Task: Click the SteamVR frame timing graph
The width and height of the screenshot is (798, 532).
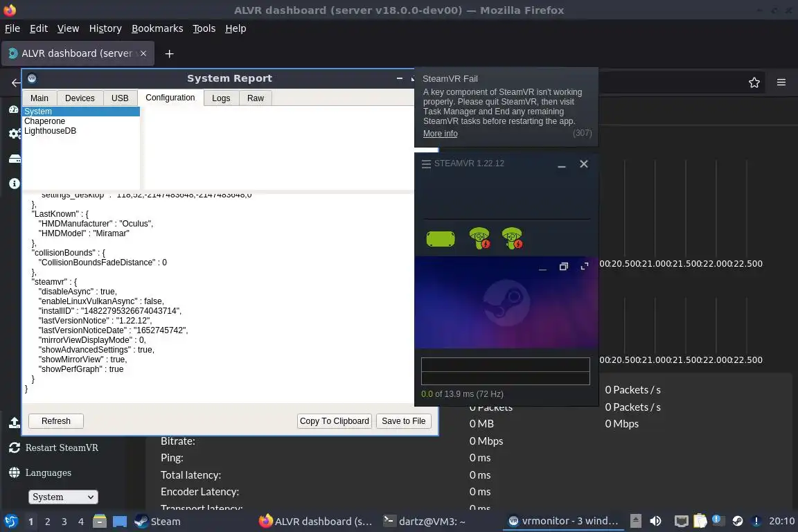Action: pos(506,371)
